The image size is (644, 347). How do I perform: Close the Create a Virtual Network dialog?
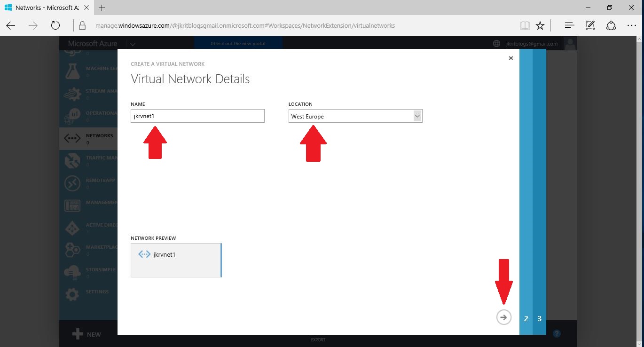pos(511,58)
